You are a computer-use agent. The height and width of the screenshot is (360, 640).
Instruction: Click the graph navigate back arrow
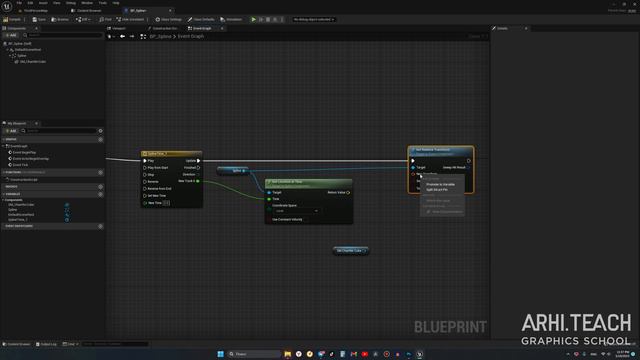coord(122,36)
